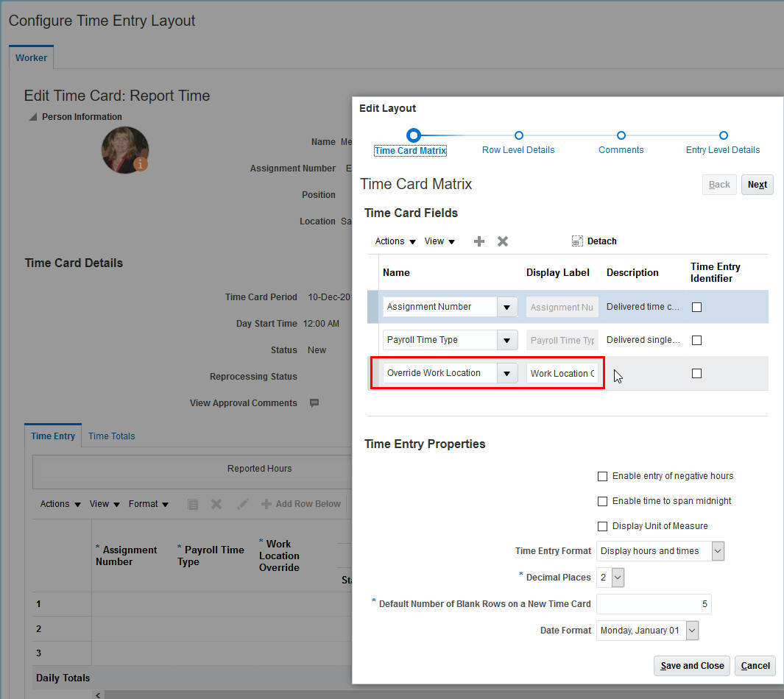Enable time to span midnight
The image size is (784, 699).
(x=602, y=501)
